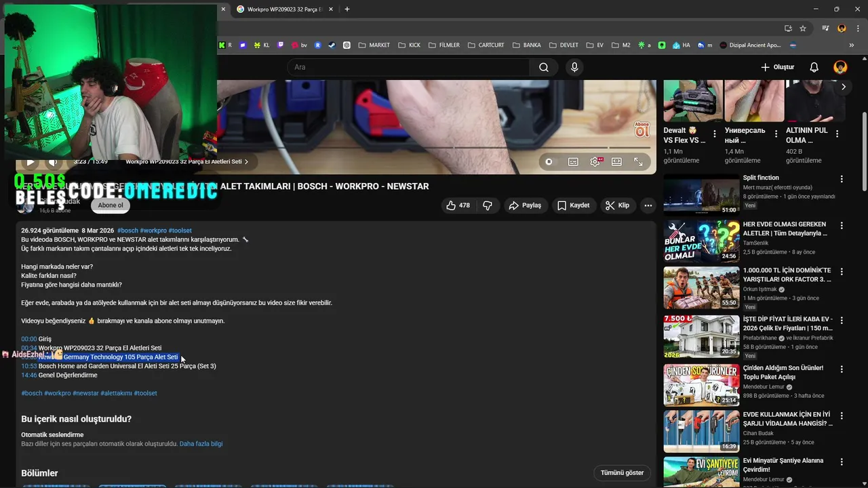Toggle subtitles icon in the player
This screenshot has width=868, height=488.
click(x=573, y=162)
